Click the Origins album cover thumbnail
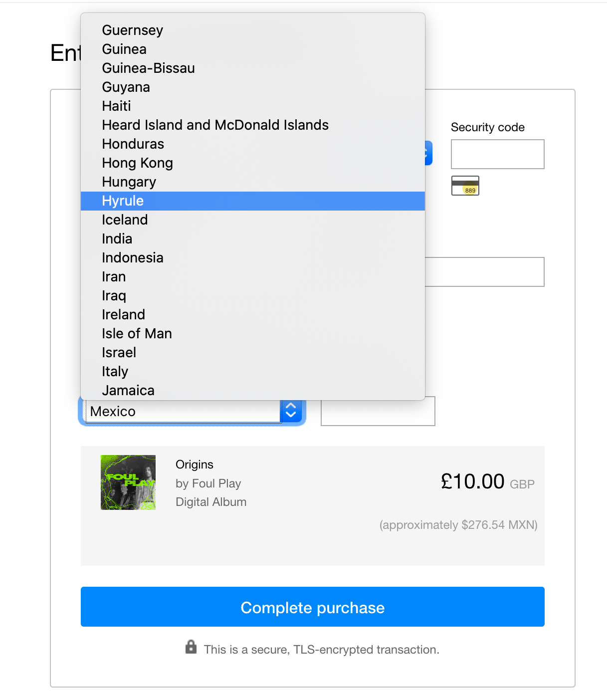The height and width of the screenshot is (700, 607). 128,482
